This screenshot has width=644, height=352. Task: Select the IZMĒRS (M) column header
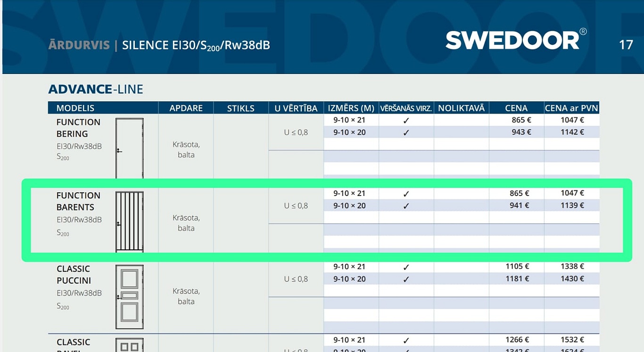[x=351, y=108]
